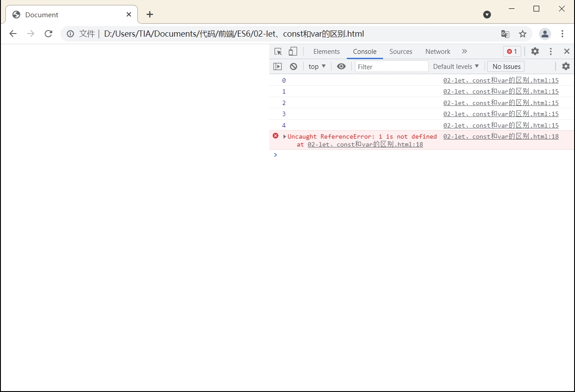Viewport: 575px width, 392px height.
Task: Clear the console with the ban icon
Action: tap(293, 67)
